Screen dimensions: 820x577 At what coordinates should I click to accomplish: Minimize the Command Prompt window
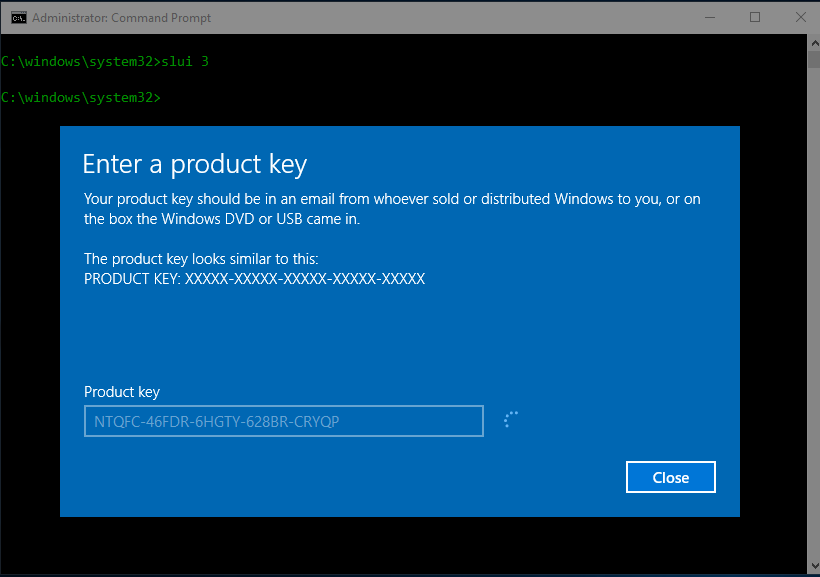tap(710, 17)
